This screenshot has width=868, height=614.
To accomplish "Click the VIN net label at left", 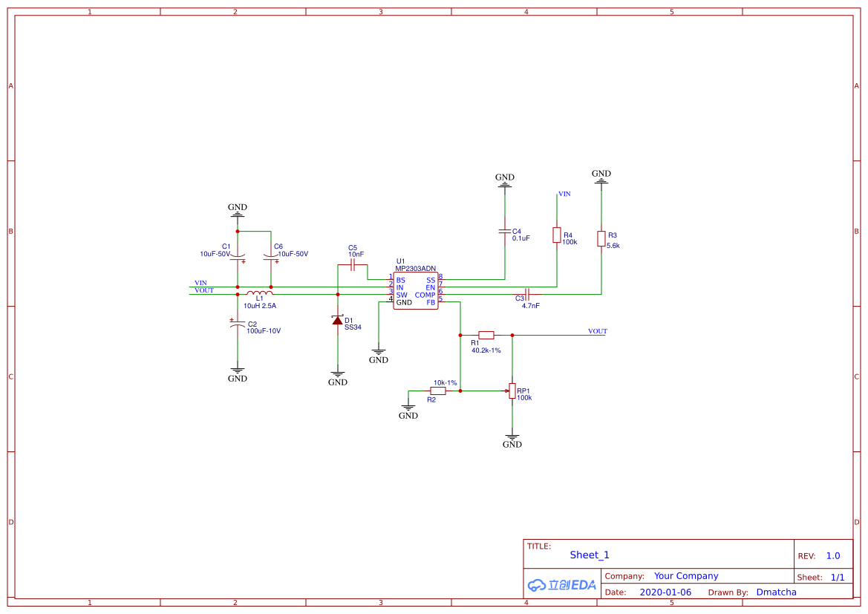I will [200, 283].
